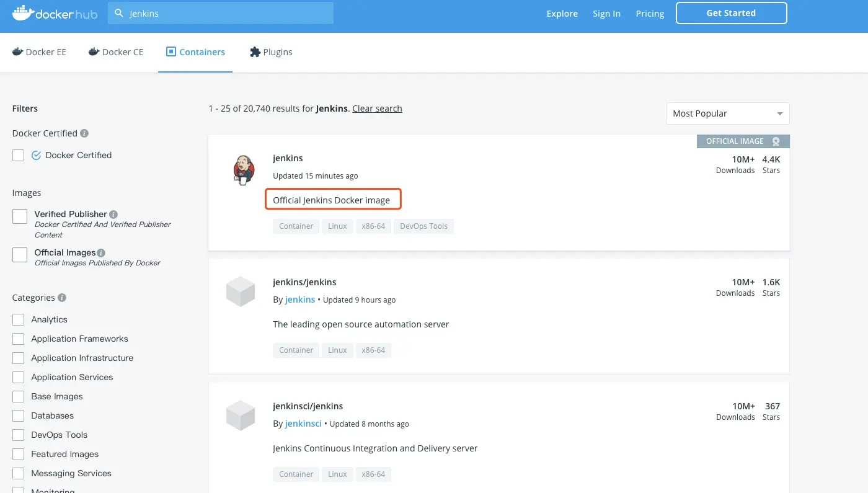Enable the Official Images filter checkbox
868x493 pixels.
pos(20,254)
